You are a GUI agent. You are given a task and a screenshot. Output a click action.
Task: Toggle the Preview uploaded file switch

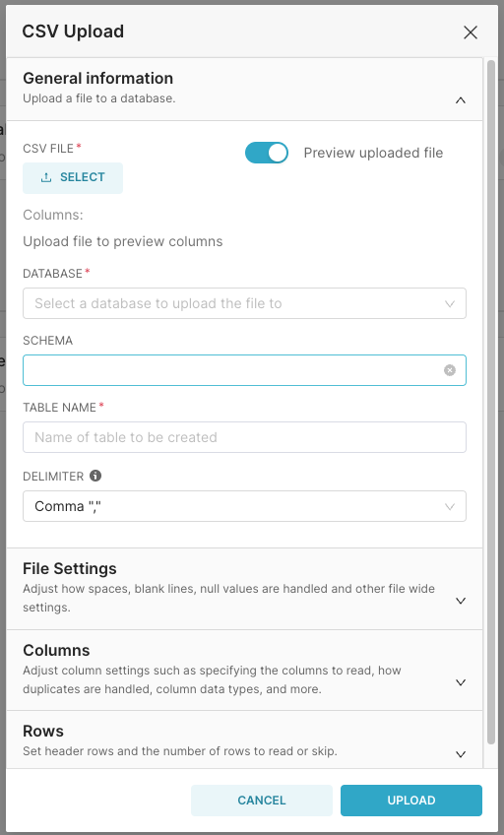[267, 153]
